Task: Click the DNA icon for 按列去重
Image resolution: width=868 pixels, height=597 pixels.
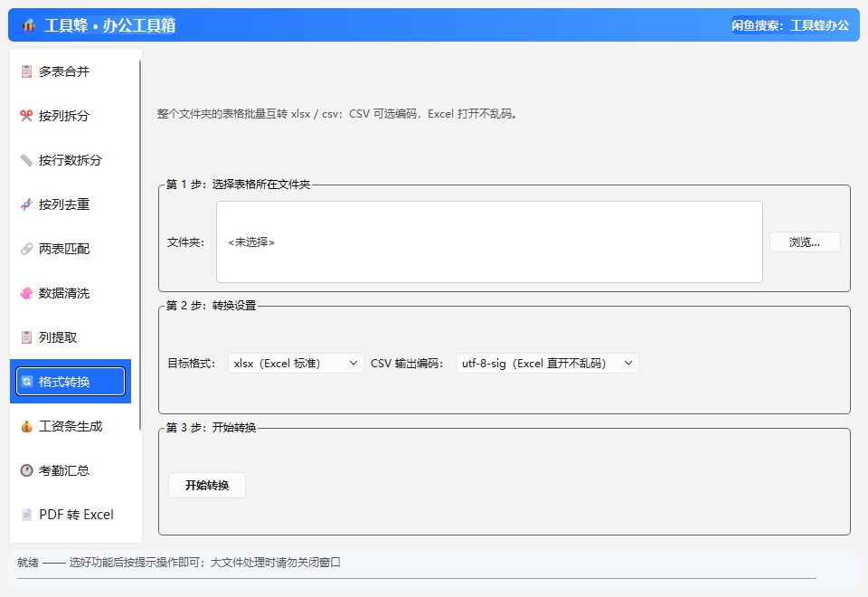Action: click(x=26, y=204)
